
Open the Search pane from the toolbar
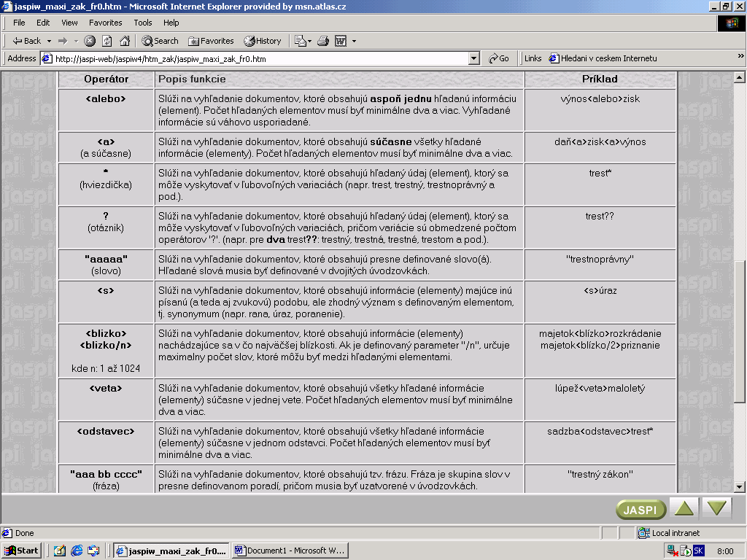(x=160, y=41)
